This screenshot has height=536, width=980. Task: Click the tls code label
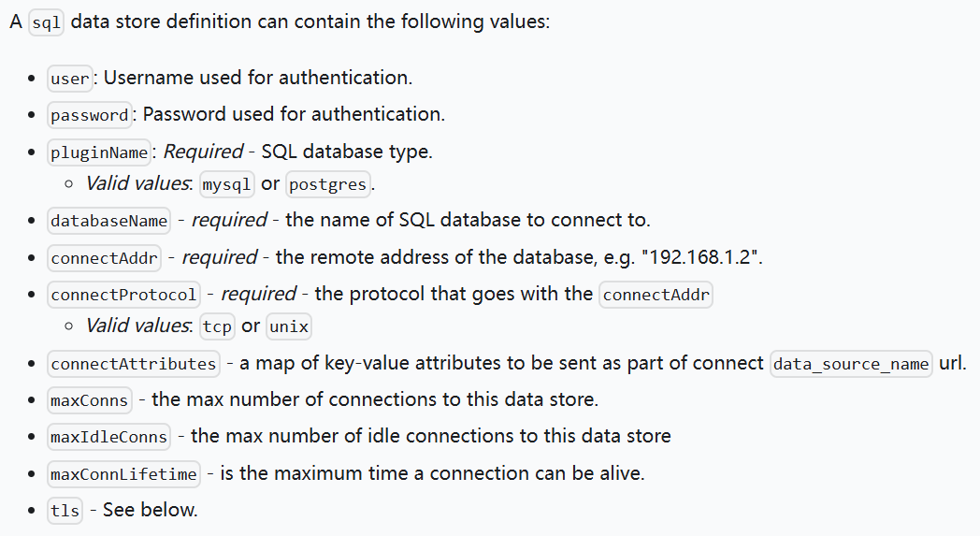65,511
